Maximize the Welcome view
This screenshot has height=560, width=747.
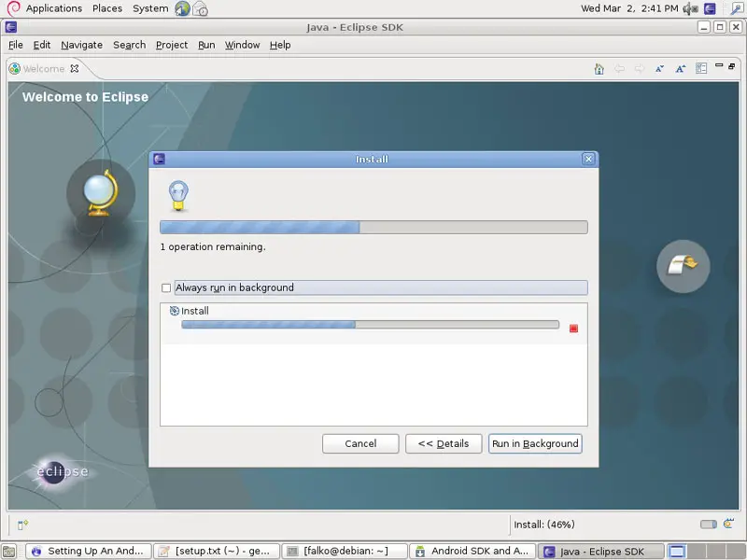click(732, 66)
